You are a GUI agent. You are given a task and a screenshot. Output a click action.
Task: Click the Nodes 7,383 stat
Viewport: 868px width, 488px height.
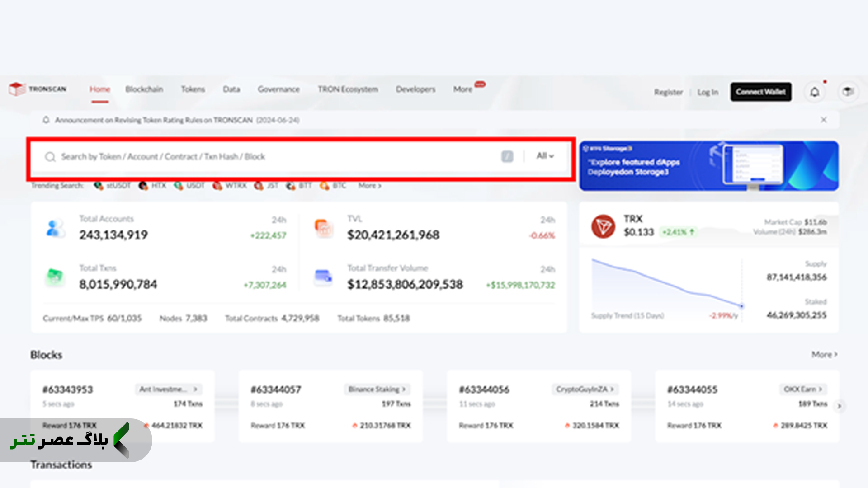[x=183, y=319]
